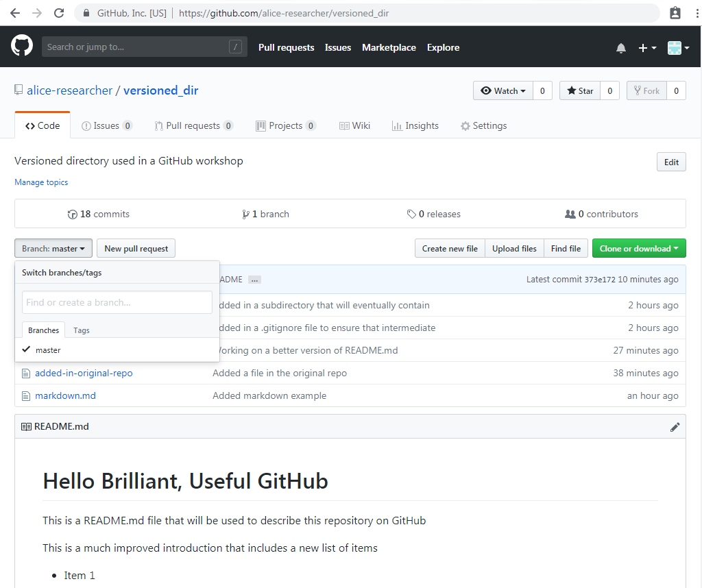Click the file icon next to markdown.md
This screenshot has height=588, width=702.
click(x=25, y=395)
